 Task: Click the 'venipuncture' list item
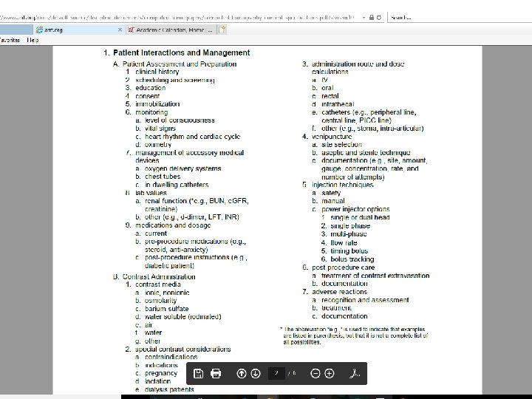coord(332,137)
